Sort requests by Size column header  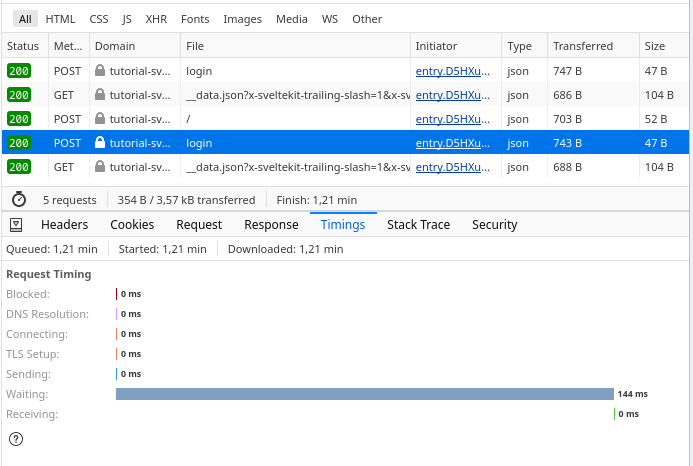click(655, 46)
